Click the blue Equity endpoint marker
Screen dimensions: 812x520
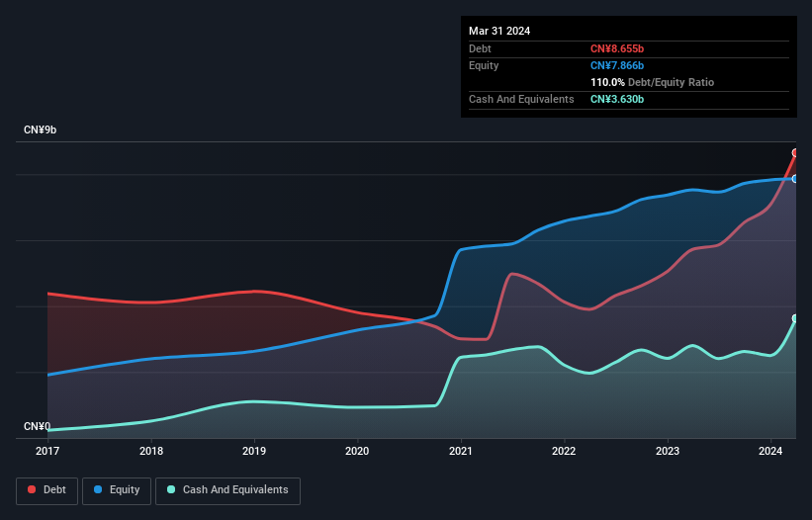pyautogui.click(x=795, y=179)
